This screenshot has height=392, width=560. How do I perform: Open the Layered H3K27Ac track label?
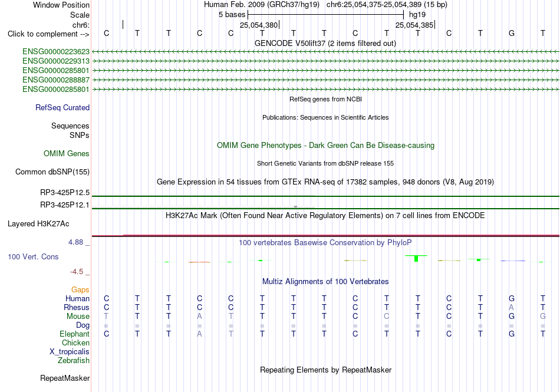pos(38,224)
